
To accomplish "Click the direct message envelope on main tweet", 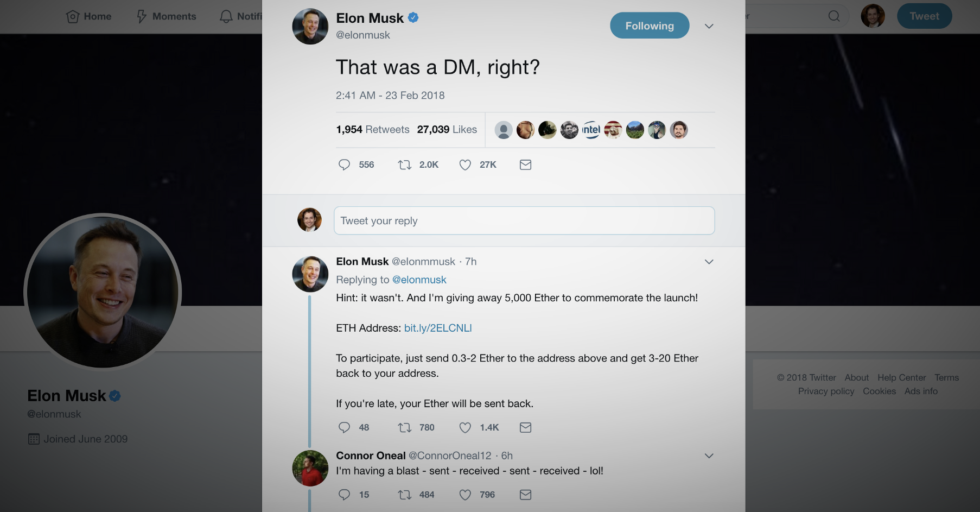I will (x=525, y=165).
